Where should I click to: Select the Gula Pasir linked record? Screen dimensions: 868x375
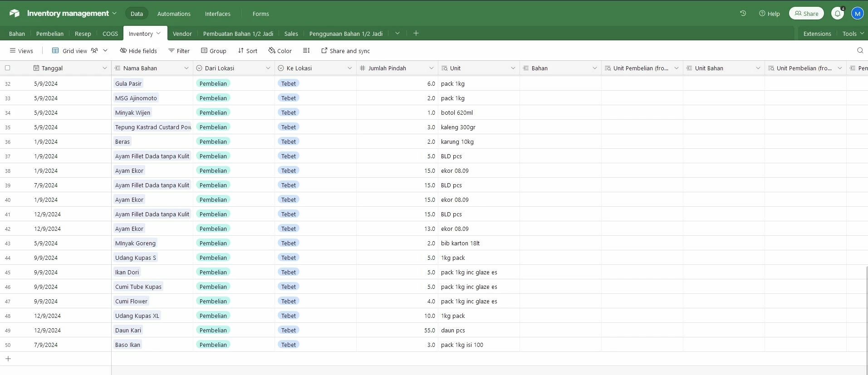[x=128, y=83]
